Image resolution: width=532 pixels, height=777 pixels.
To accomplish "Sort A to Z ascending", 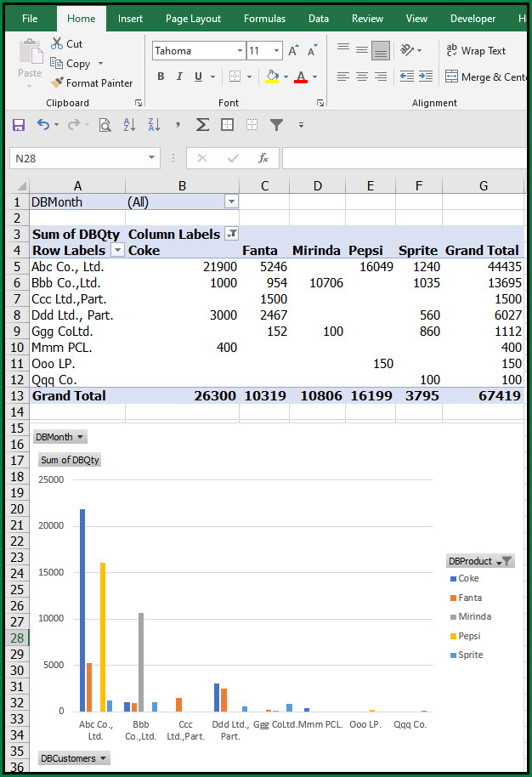I will click(129, 124).
